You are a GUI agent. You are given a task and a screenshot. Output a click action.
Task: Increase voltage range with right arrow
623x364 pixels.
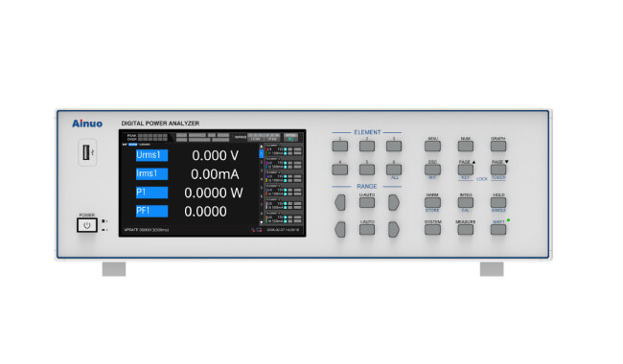click(x=393, y=202)
